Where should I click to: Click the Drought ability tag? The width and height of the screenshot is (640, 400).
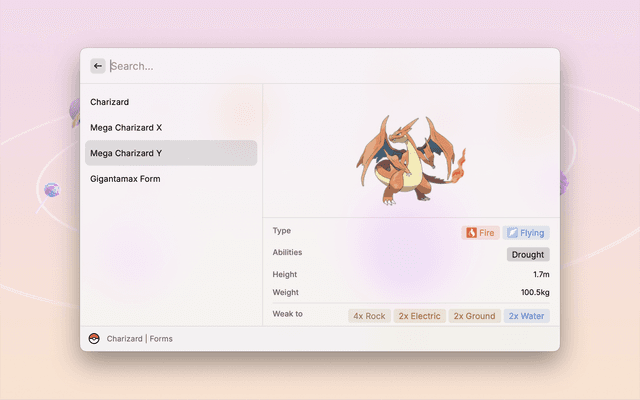pos(528,255)
